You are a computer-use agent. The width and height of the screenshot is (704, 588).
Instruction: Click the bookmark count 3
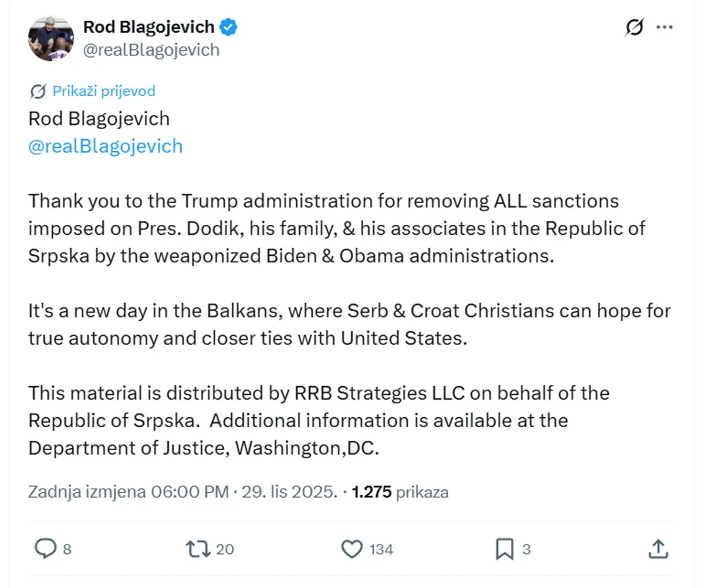click(526, 549)
